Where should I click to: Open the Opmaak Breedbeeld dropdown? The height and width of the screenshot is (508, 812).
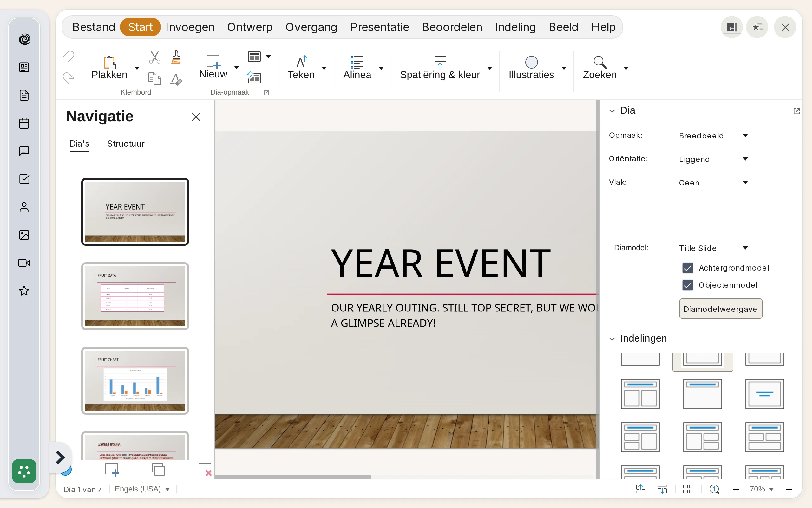pyautogui.click(x=713, y=136)
